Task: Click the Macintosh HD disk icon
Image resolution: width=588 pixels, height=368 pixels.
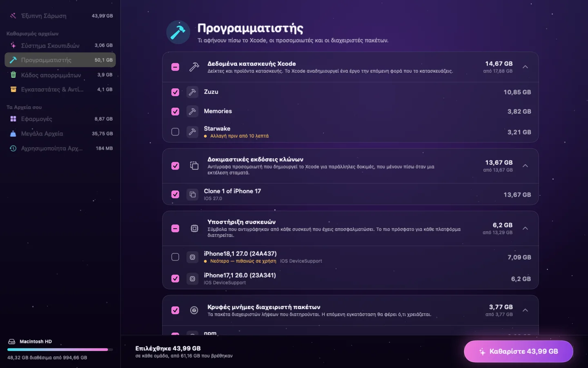Action: pos(12,341)
